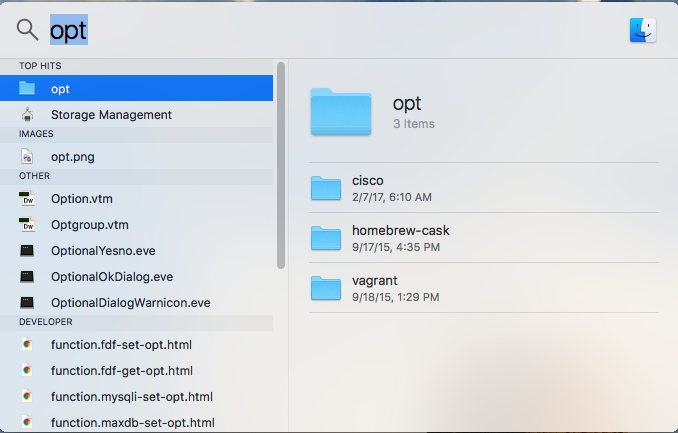
Task: Click the large opt folder preview icon
Action: [340, 112]
